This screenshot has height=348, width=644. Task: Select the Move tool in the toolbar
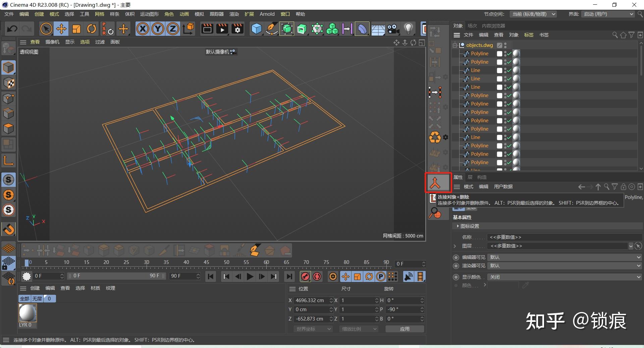[x=61, y=29]
